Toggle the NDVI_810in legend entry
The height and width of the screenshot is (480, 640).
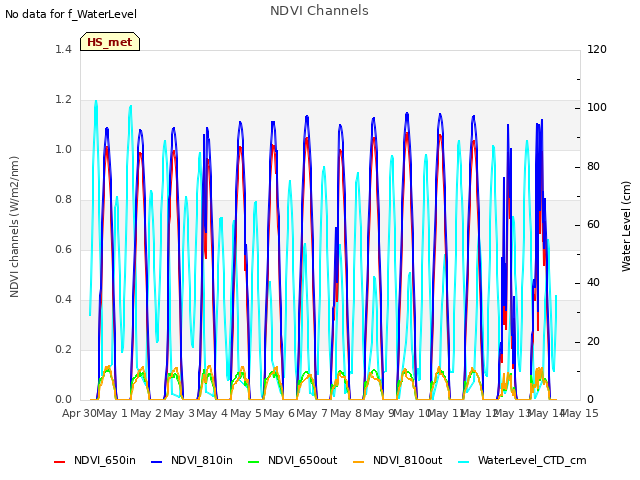[192, 460]
